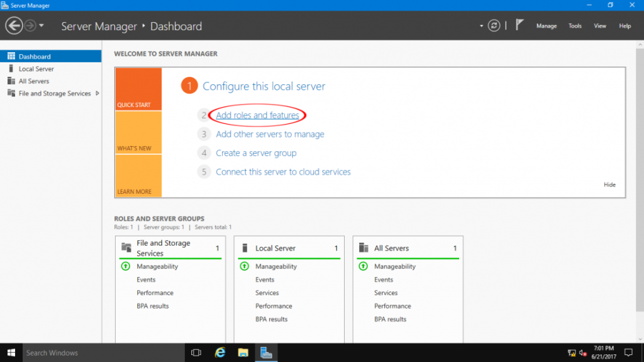Open the navigation history dropdown arrow
The height and width of the screenshot is (362, 644).
[42, 26]
